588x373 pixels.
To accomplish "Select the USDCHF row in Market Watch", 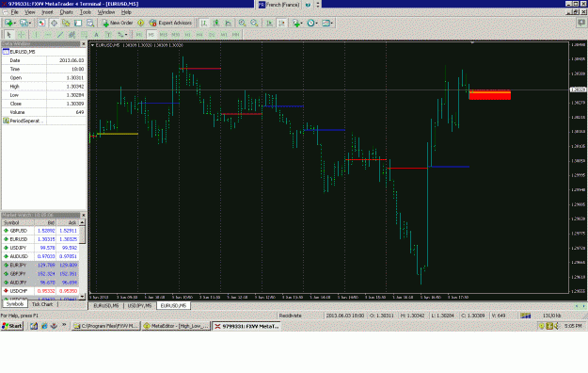I will tap(40, 291).
